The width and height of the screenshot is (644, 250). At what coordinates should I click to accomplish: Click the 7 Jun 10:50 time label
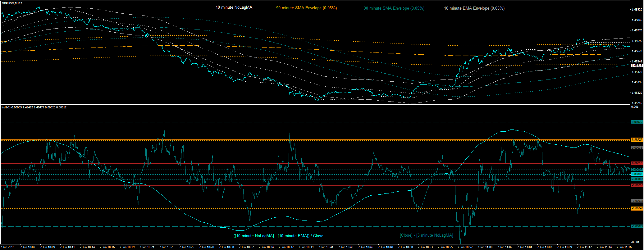point(405,248)
